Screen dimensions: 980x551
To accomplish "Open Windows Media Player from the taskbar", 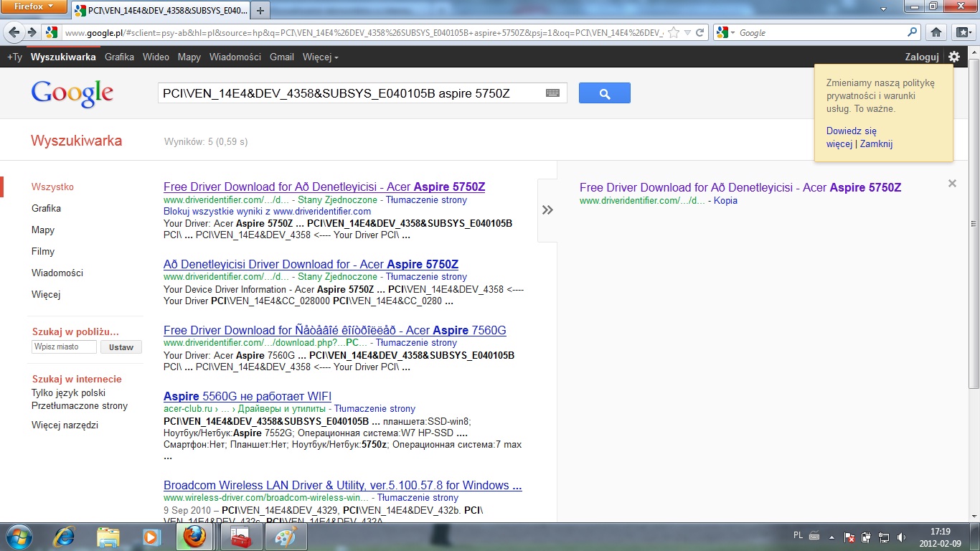I will (151, 537).
